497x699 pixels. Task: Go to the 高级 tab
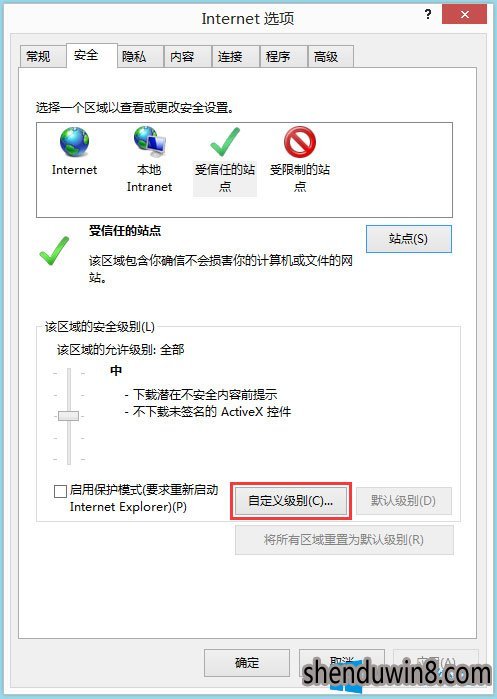[x=326, y=57]
